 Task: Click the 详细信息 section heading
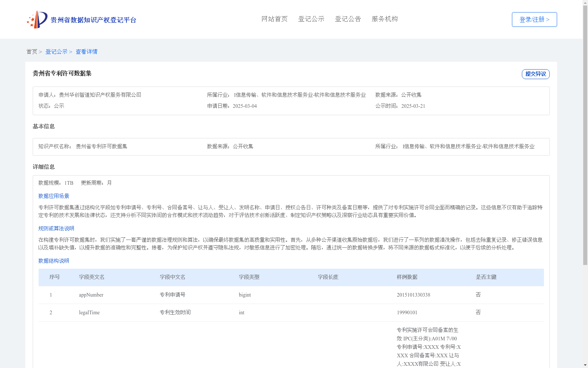pos(44,167)
